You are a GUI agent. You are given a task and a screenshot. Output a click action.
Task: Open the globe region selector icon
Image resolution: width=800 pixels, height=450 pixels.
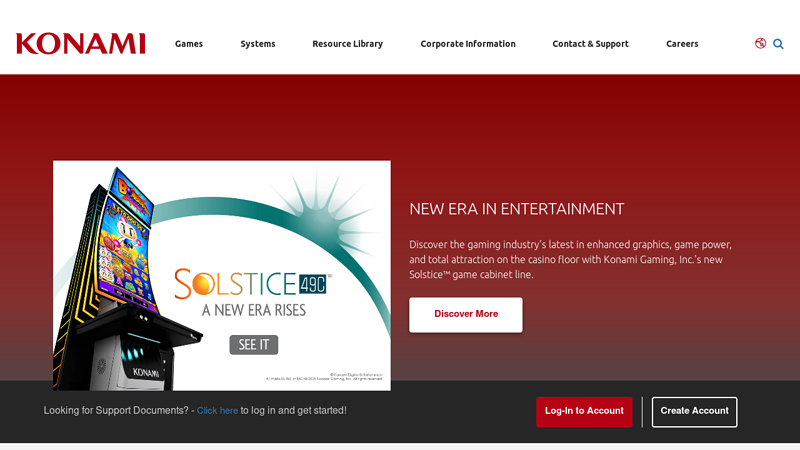(x=760, y=43)
